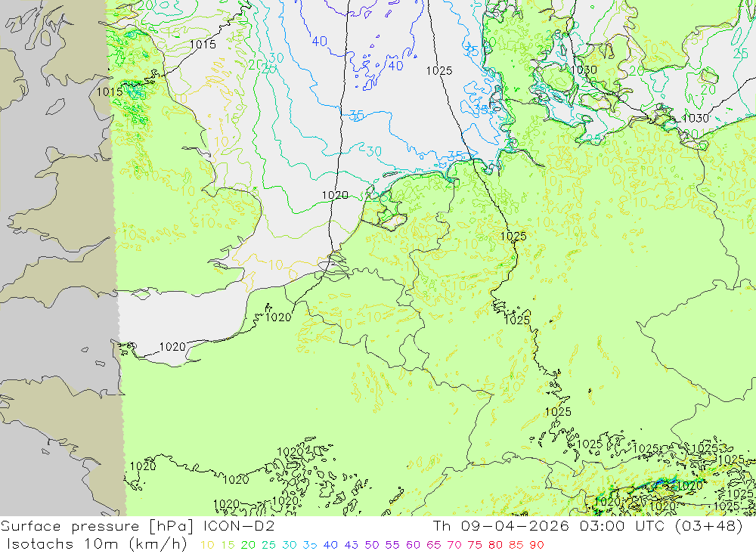
Task: Select the green '20' value in the bottom legend
Action: 248,545
